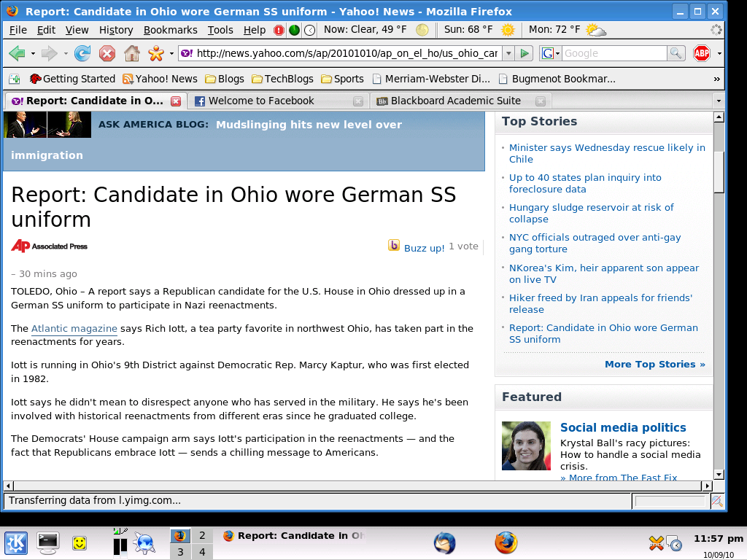Click the yellow smiley panel icon
Screen dimensions: 747x560
click(80, 542)
